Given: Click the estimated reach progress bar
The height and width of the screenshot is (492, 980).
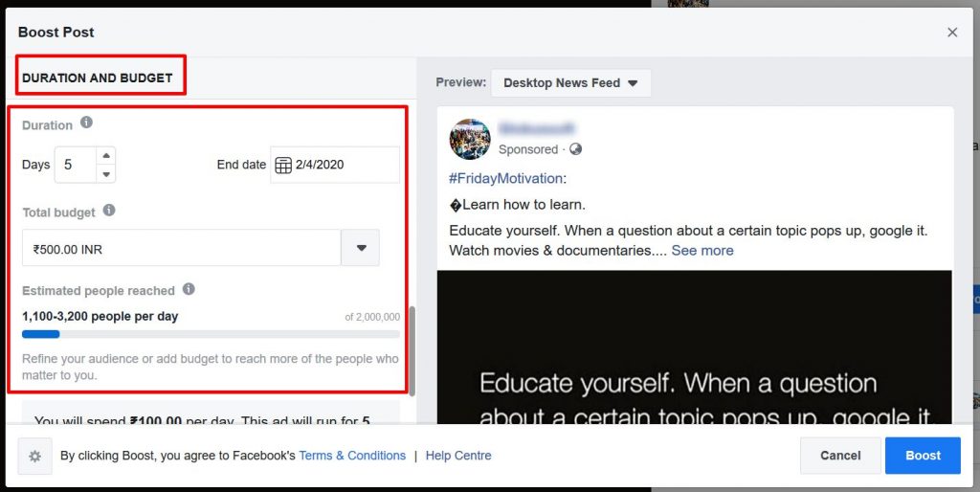Looking at the screenshot, I should point(211,334).
